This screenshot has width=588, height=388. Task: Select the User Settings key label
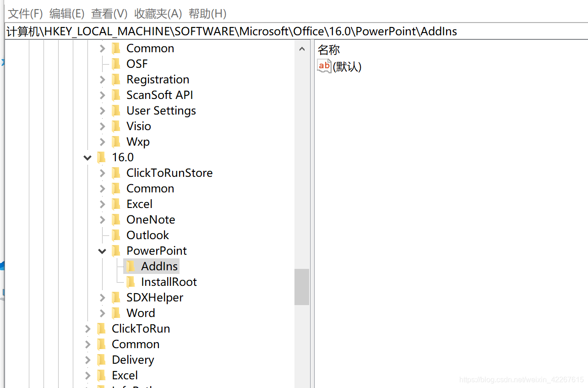click(x=161, y=110)
